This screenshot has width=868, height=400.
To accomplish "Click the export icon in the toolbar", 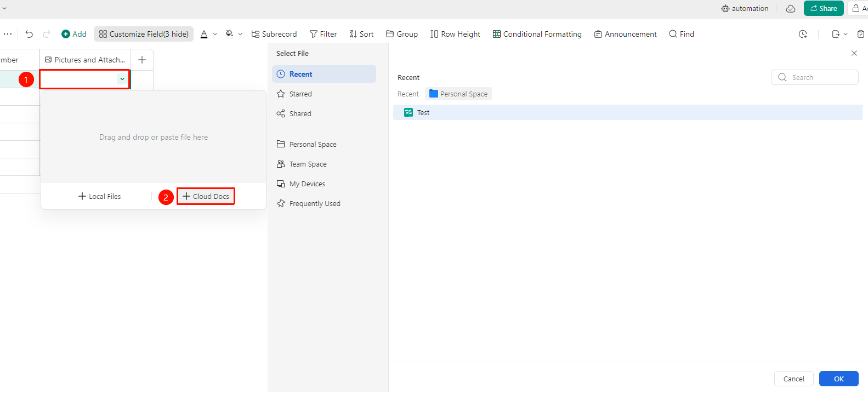I will tap(836, 34).
